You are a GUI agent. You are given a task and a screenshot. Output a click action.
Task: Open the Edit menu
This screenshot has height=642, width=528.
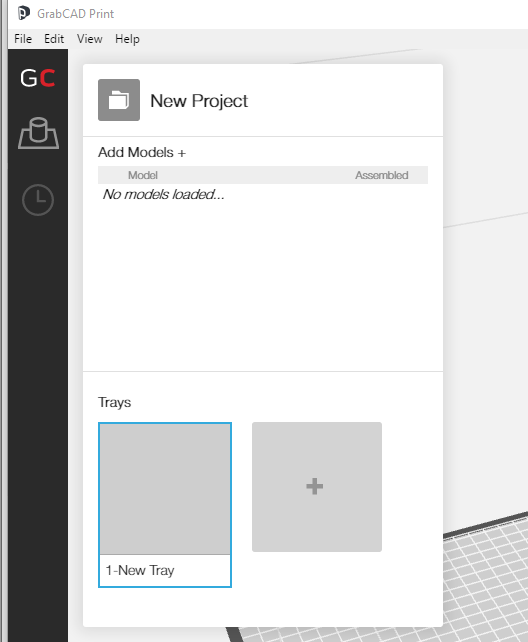(54, 39)
